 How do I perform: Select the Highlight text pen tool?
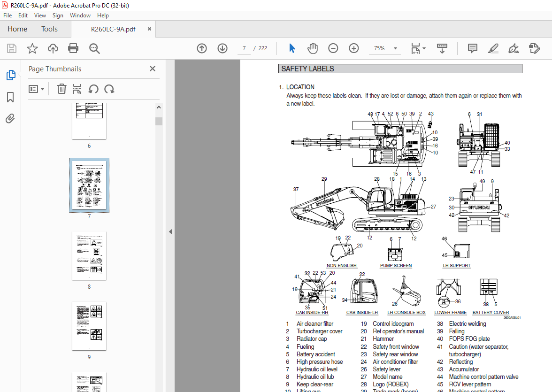click(x=493, y=48)
